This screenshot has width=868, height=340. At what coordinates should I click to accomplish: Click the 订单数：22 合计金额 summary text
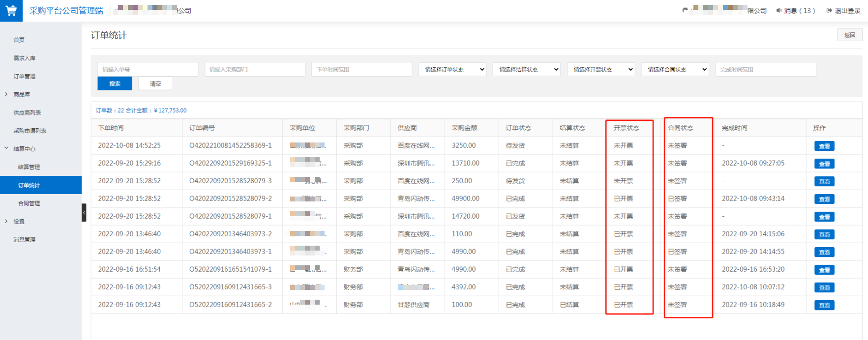pos(141,111)
